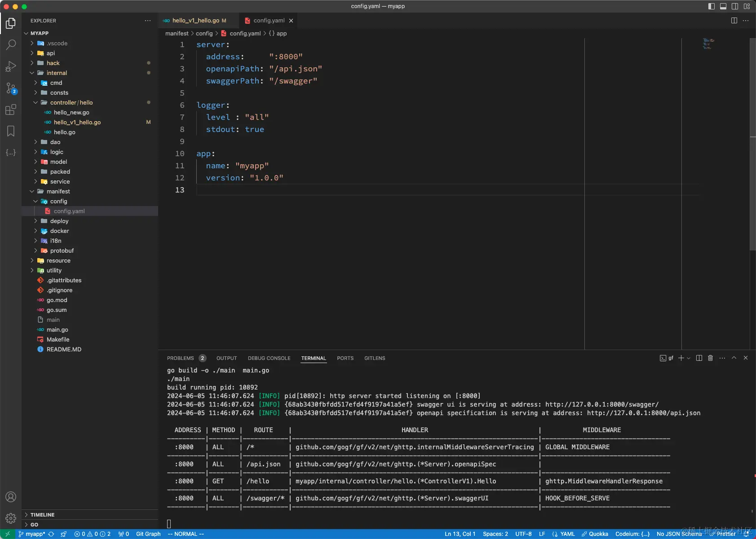Toggle primary side bar visibility

712,6
